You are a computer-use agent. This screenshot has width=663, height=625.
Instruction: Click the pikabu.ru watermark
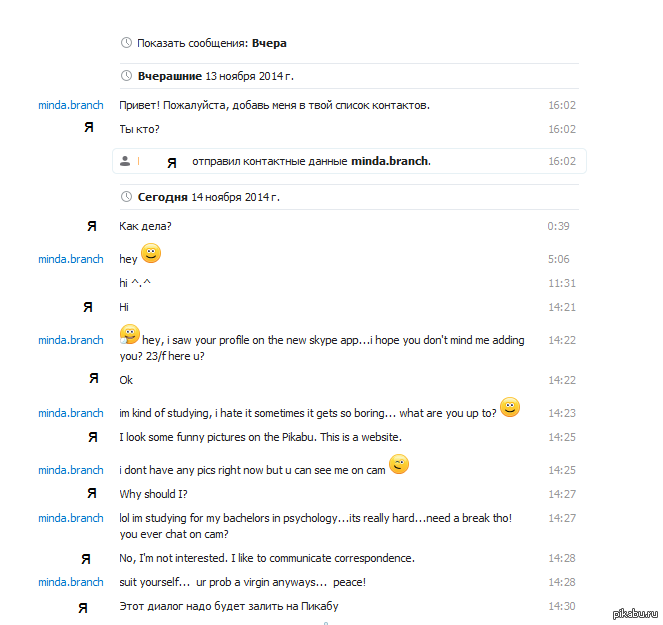634,612
